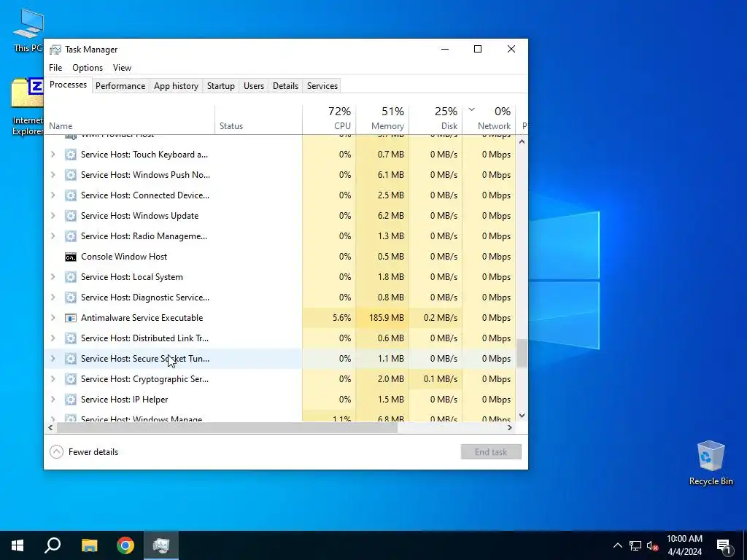Switch to the Performance tab
This screenshot has width=747, height=560.
pos(120,86)
